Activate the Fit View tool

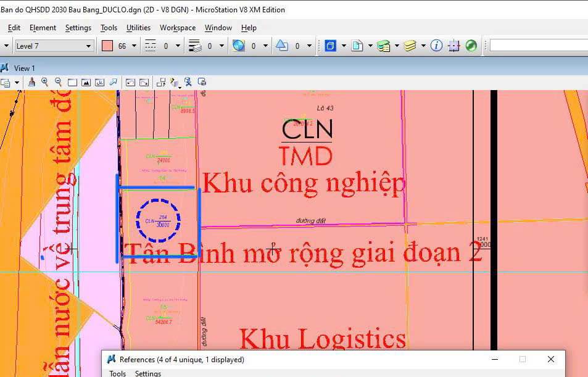(x=86, y=81)
